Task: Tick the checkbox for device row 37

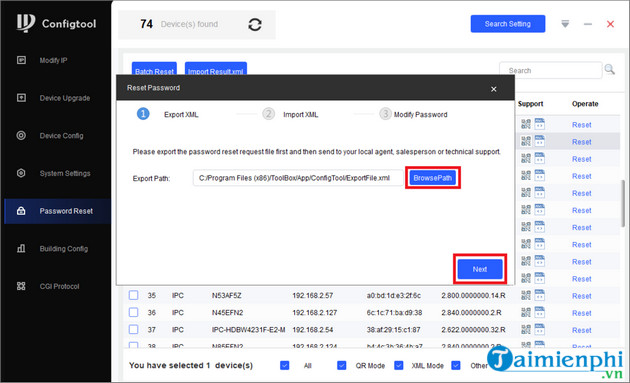Action: click(x=133, y=330)
